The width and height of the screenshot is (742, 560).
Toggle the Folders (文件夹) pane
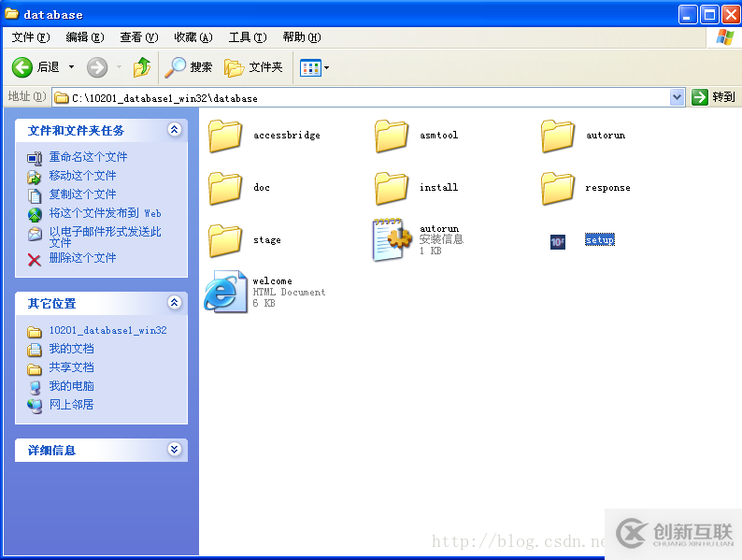(253, 67)
